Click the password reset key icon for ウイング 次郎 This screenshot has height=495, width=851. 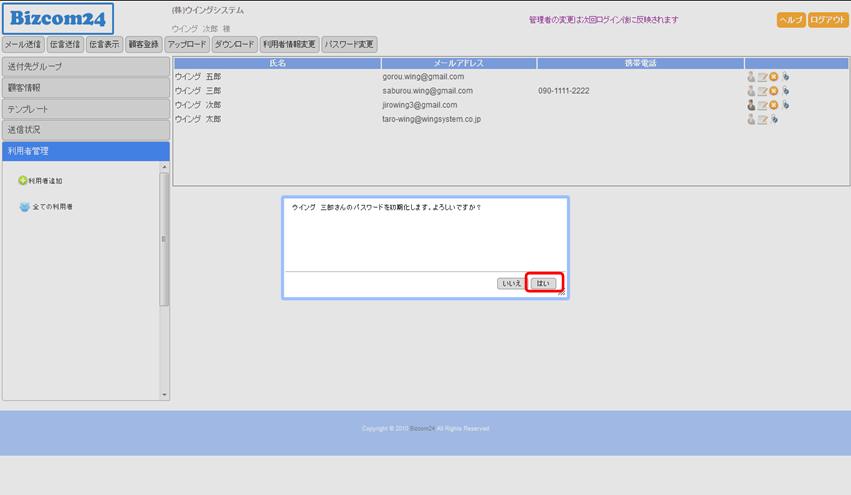click(x=785, y=105)
